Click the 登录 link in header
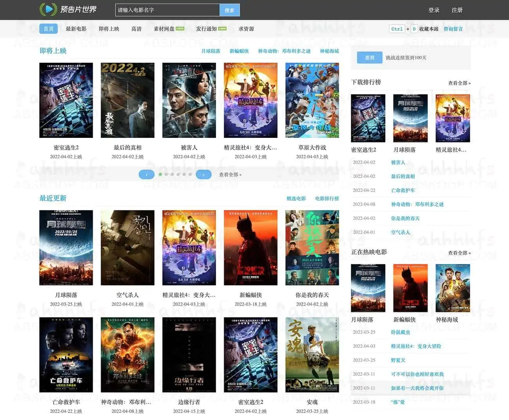 [434, 10]
